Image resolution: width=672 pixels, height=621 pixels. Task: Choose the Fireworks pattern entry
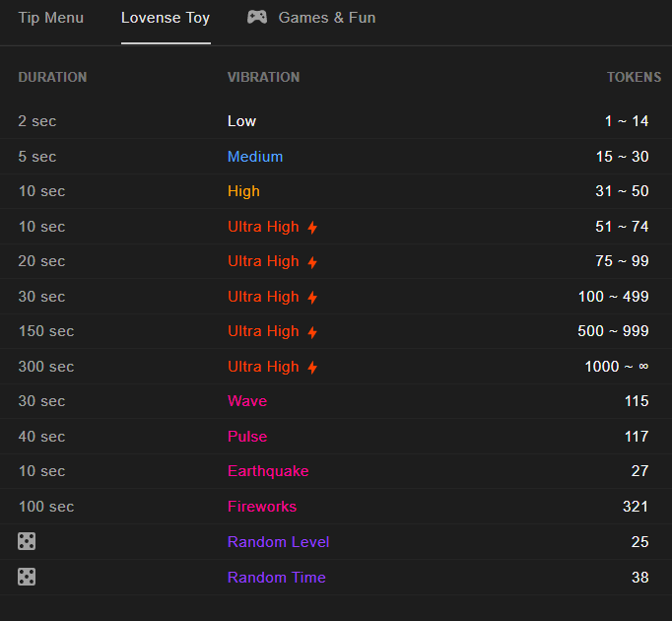(262, 507)
